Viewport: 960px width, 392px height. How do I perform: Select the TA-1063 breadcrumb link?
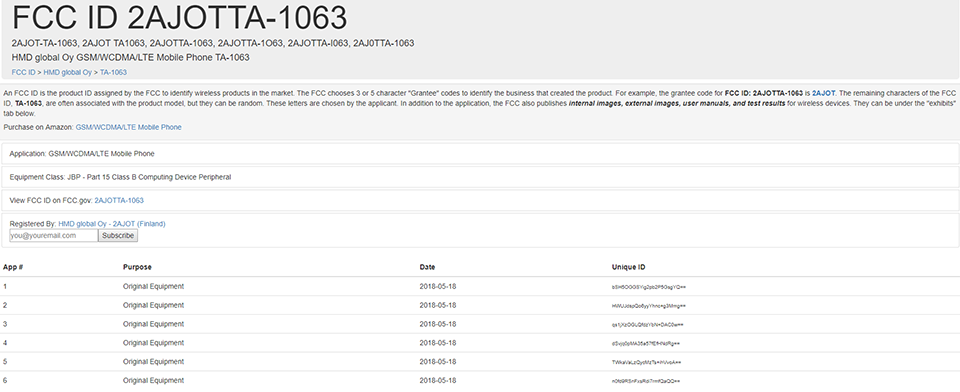tap(113, 72)
